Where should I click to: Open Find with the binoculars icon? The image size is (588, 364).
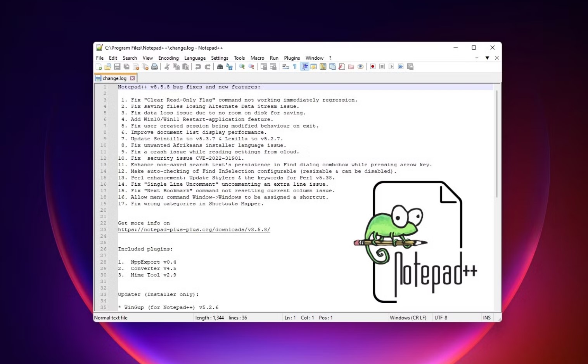click(220, 67)
